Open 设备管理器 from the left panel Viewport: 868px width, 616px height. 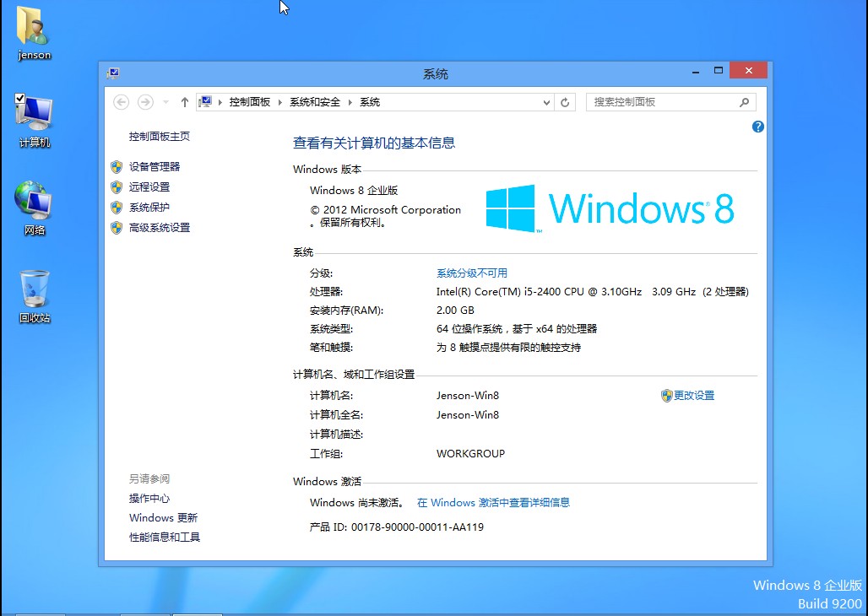(154, 167)
